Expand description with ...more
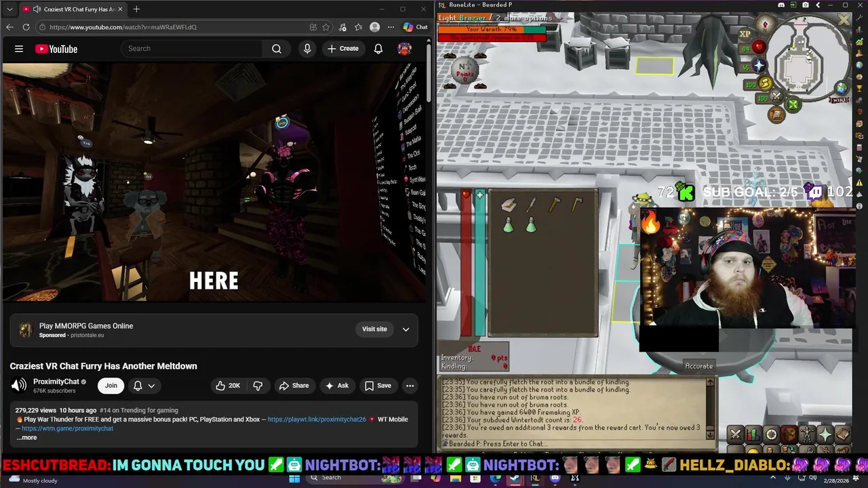Viewport: 868px width, 488px height. coord(27,438)
